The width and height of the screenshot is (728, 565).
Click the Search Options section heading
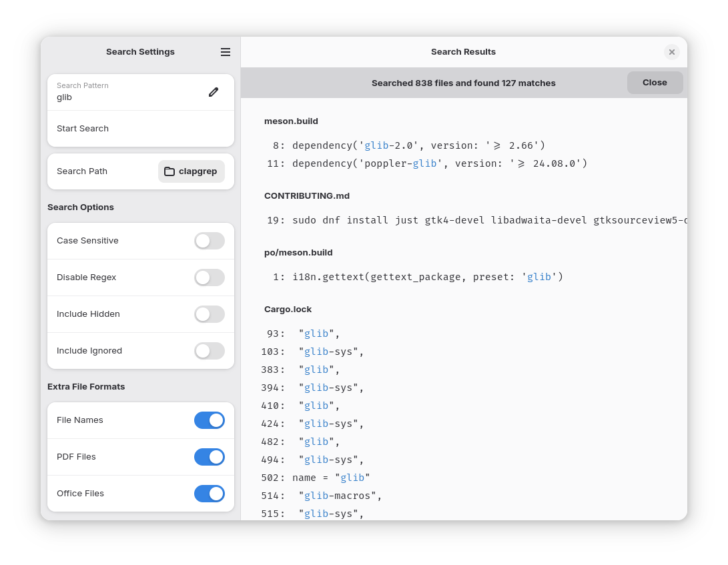(81, 207)
